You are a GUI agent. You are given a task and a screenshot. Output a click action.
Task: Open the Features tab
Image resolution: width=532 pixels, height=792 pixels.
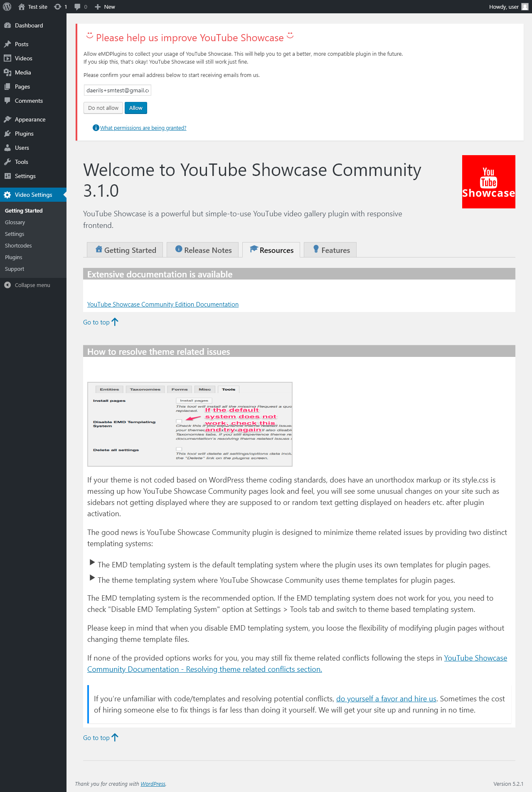tap(330, 250)
